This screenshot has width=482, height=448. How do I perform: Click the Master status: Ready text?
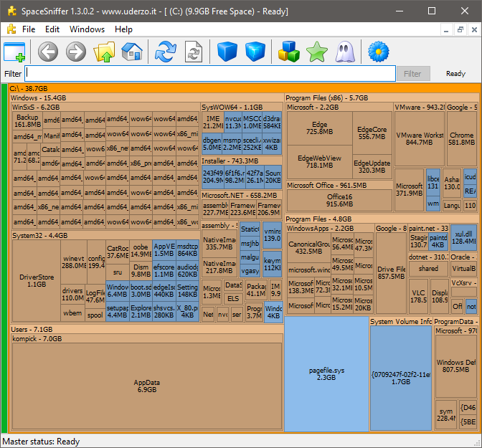[41, 442]
